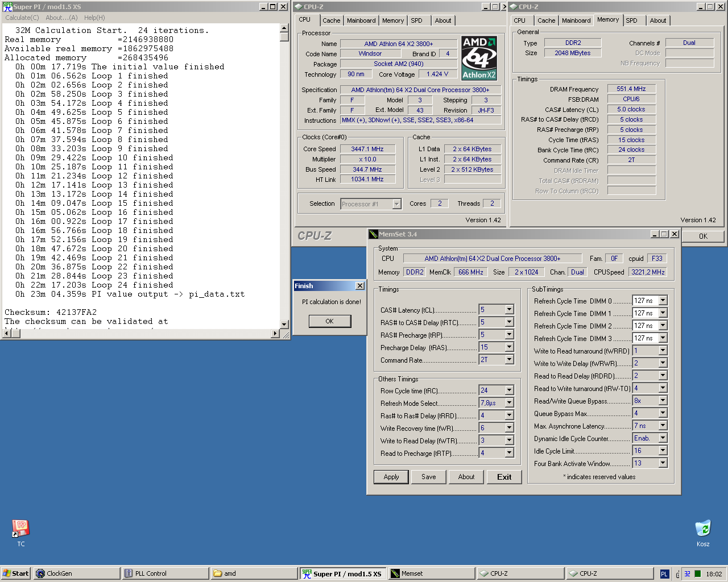Viewport: 728px width, 582px height.
Task: Switch to ClockGen in the taskbar
Action: click(76, 573)
